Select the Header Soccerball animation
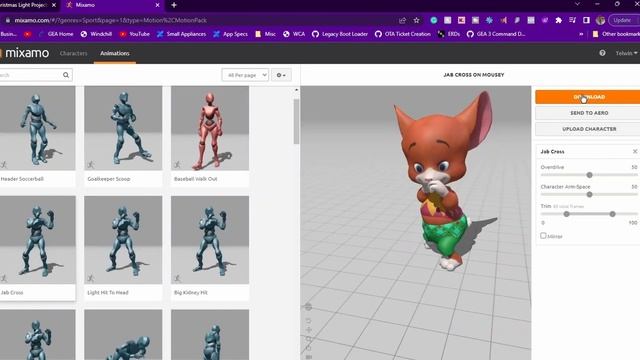The height and width of the screenshot is (360, 640). (37, 136)
